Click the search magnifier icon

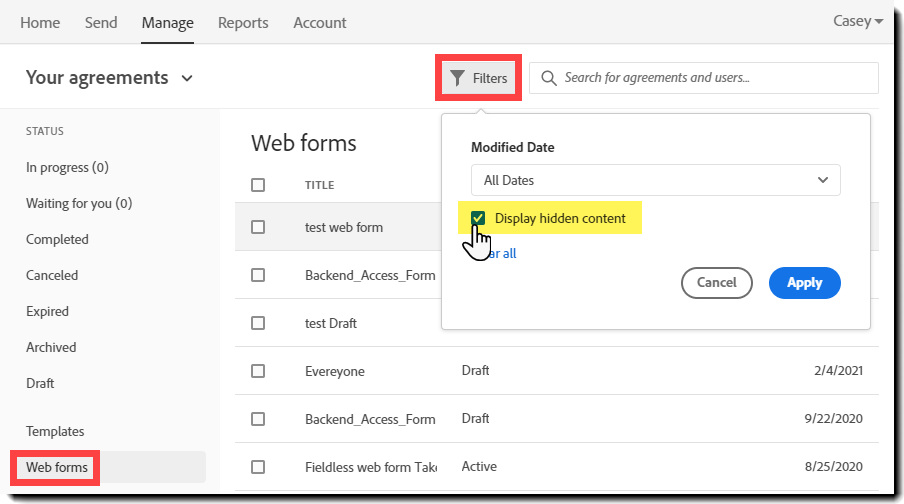click(548, 78)
